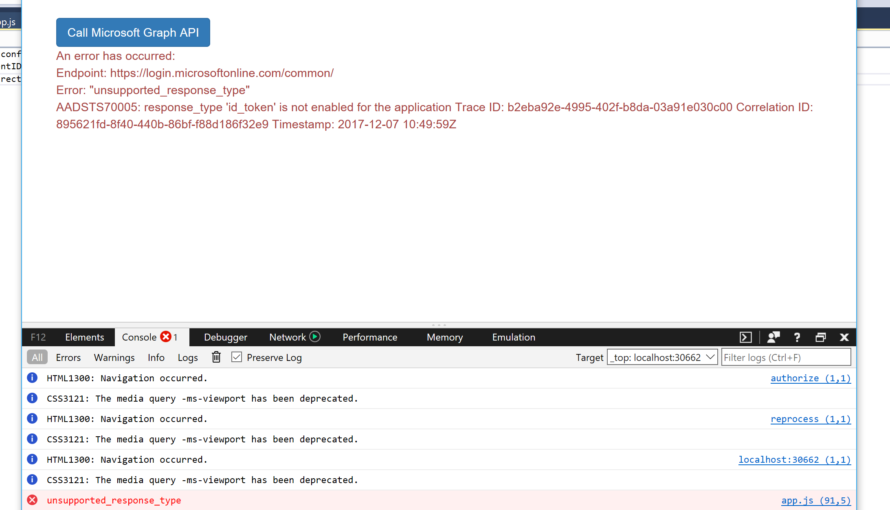Screen dimensions: 890x510
Task: Click the info icon beside authorize navigation row
Action: click(x=32, y=378)
